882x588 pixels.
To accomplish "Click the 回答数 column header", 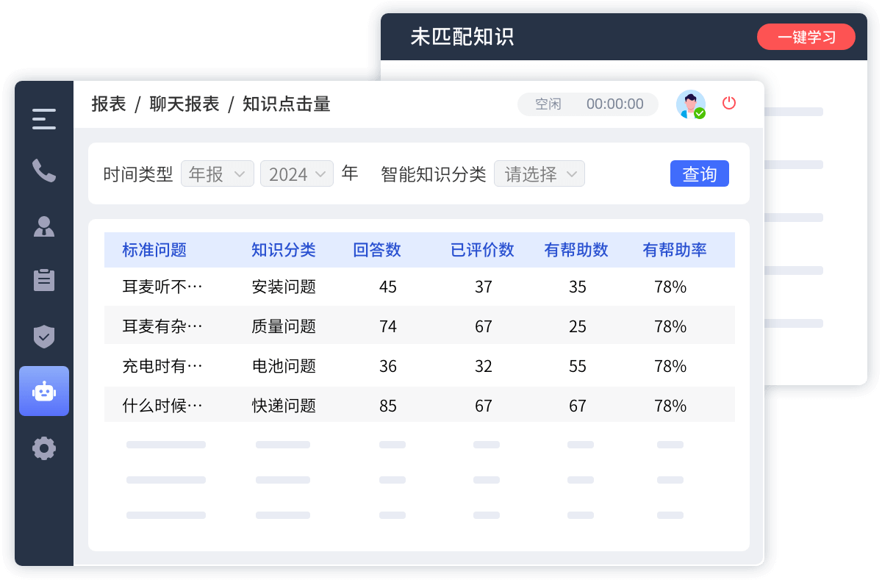I will 377,250.
